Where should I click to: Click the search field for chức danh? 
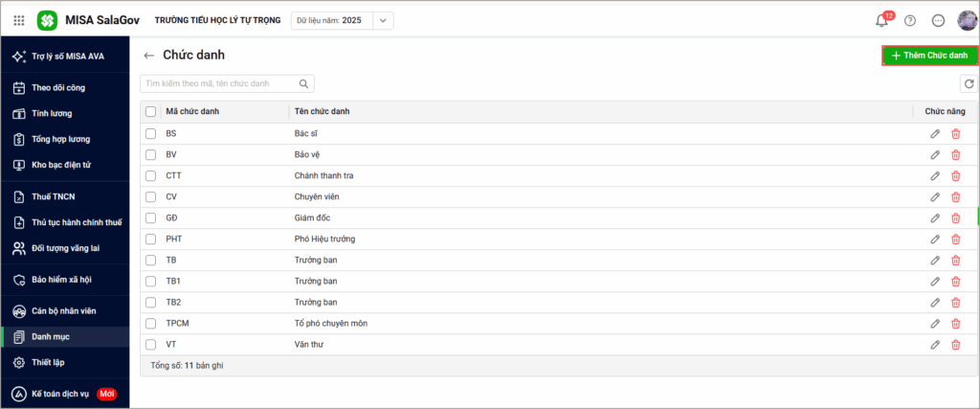coord(220,84)
